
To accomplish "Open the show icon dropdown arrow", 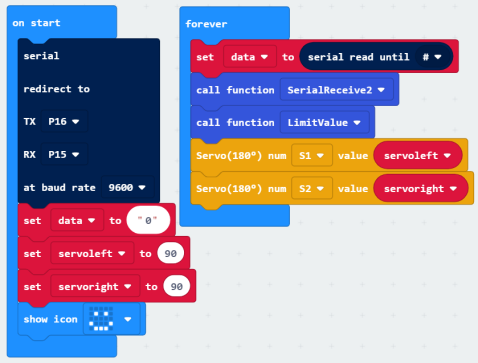I will point(128,319).
